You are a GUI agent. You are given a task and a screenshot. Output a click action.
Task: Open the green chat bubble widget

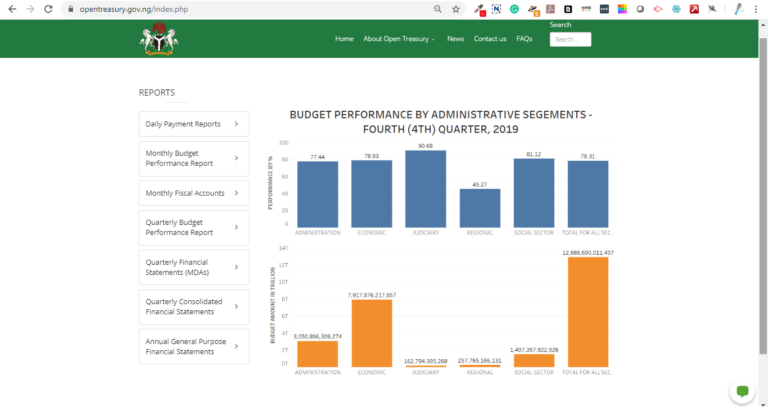point(743,391)
